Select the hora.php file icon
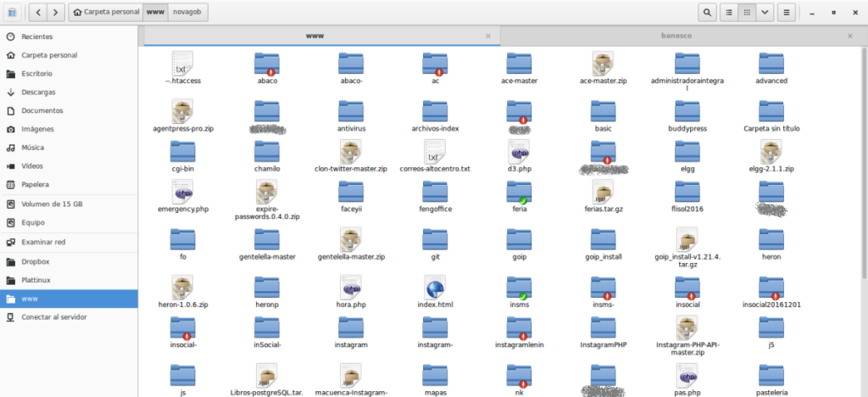 coord(351,288)
